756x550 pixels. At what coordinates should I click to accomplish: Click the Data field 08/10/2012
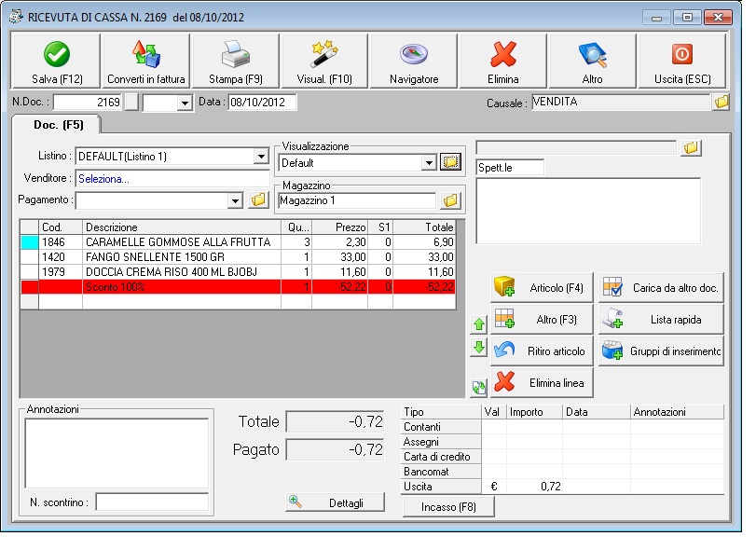(x=262, y=103)
